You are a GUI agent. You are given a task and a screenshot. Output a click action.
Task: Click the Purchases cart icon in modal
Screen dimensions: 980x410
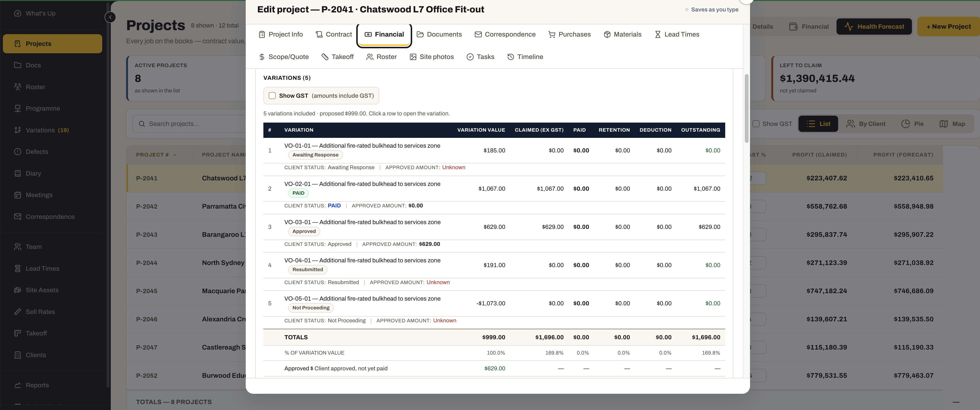pos(552,34)
